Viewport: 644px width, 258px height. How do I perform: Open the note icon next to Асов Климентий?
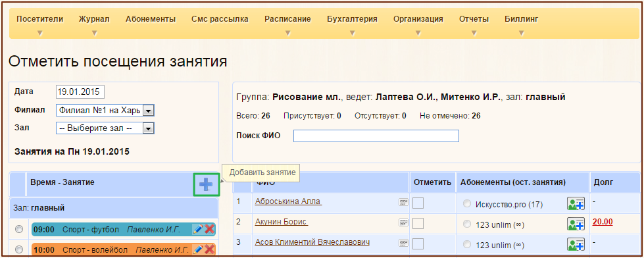click(403, 244)
